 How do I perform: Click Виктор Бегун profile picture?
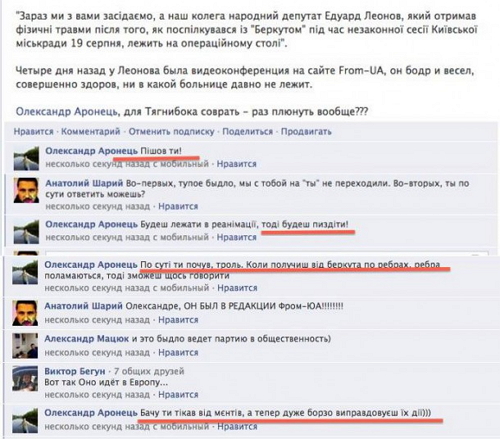[25, 378]
